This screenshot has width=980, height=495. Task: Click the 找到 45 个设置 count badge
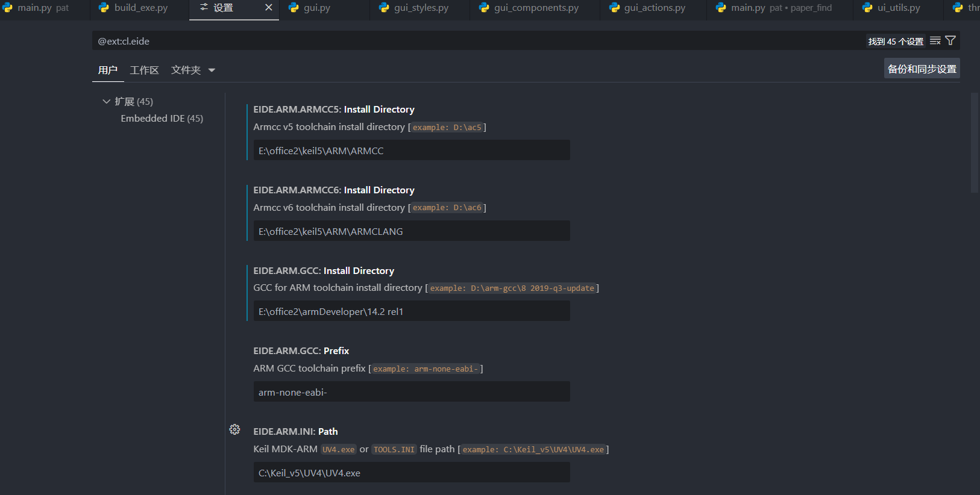[x=896, y=41]
